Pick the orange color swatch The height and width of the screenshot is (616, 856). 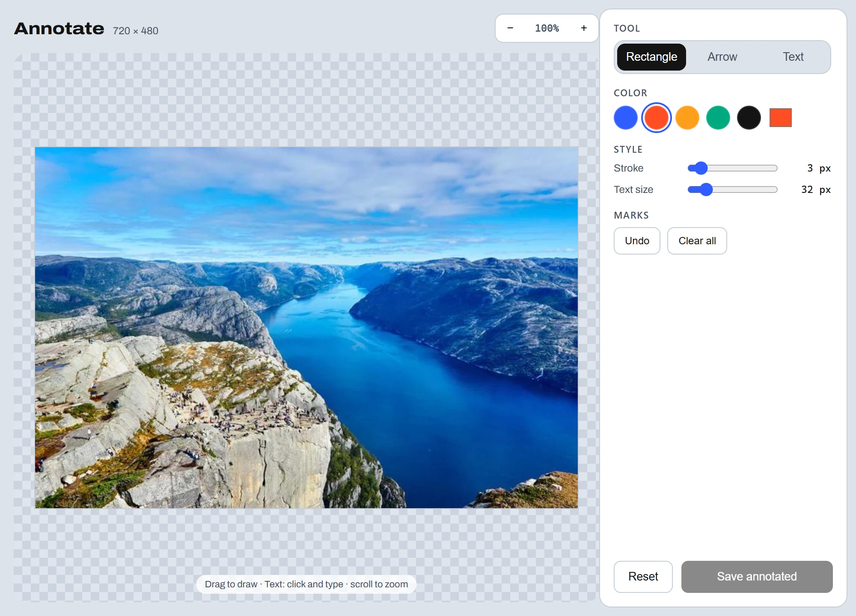687,118
